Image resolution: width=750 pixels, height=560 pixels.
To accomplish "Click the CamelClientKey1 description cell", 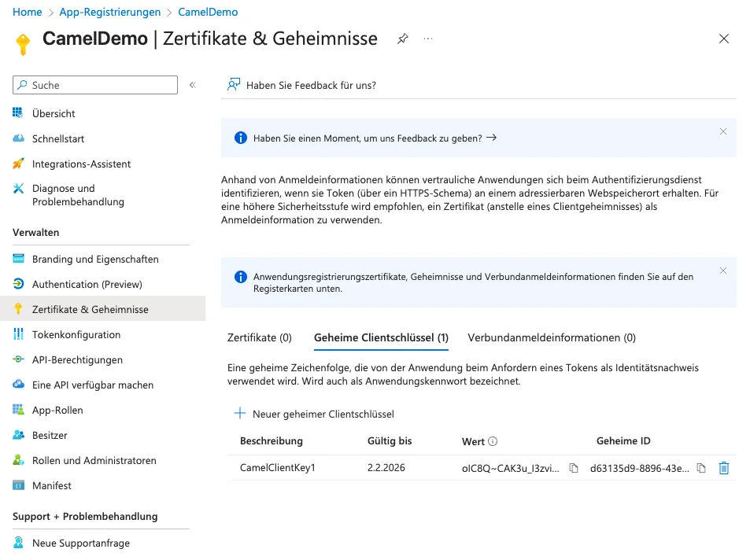I will pos(278,468).
